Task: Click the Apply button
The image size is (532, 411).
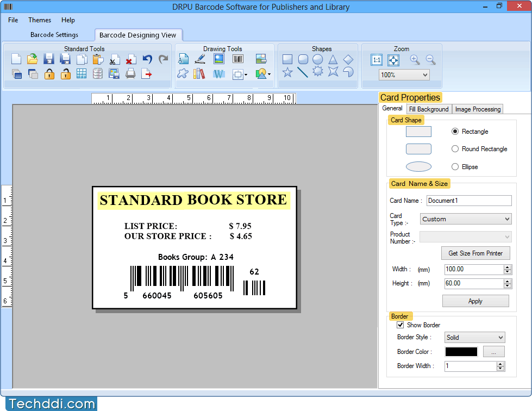Action: [475, 301]
